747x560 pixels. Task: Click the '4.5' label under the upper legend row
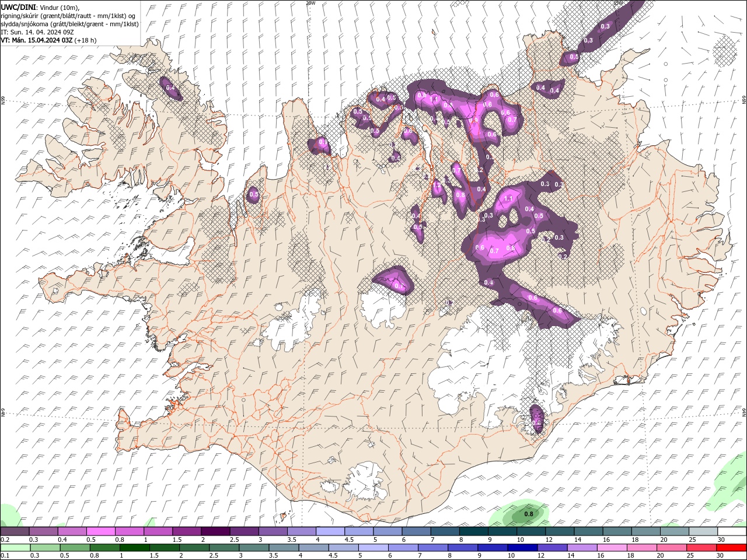[x=349, y=540]
